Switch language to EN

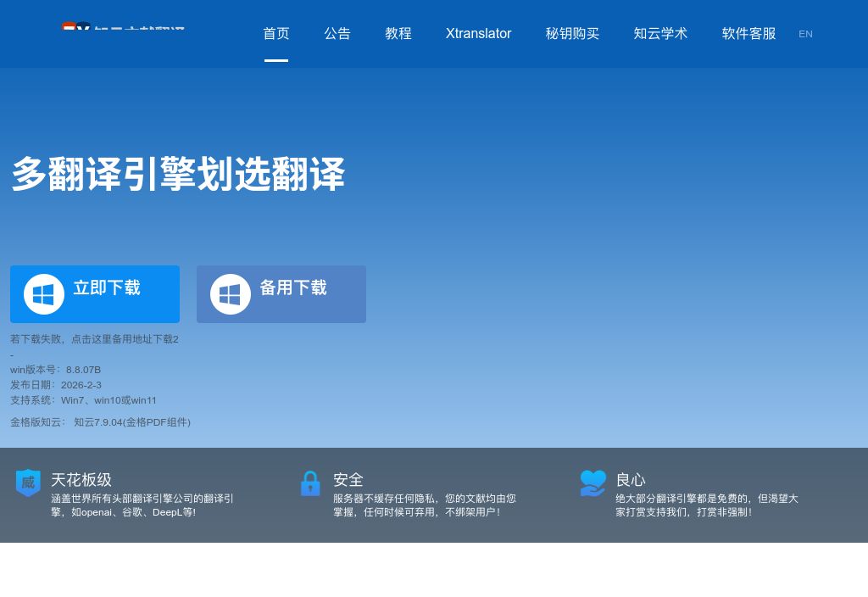coord(805,34)
